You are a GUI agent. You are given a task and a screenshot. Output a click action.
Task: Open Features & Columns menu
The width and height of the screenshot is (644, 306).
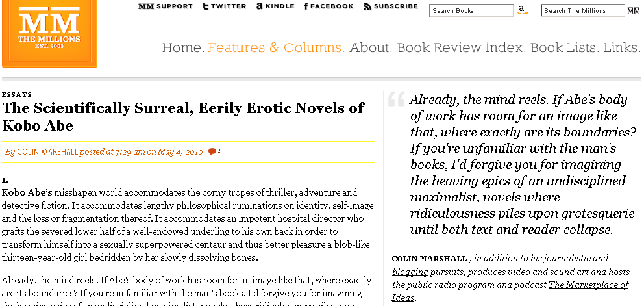tap(277, 47)
